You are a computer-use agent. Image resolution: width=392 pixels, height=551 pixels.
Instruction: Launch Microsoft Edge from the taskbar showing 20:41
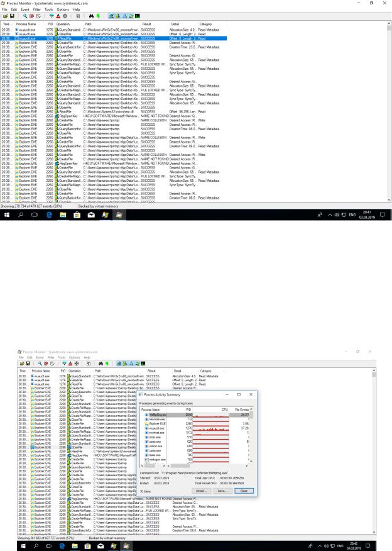pos(49,214)
